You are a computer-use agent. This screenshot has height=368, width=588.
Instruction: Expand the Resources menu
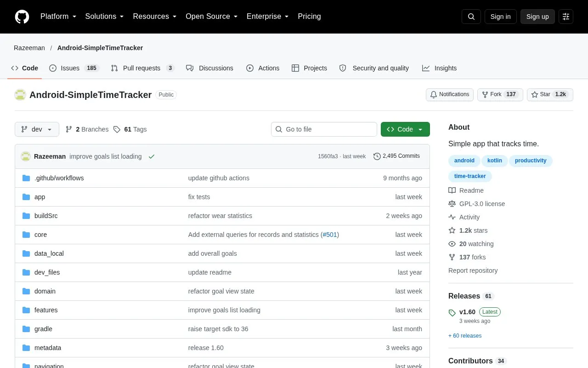pyautogui.click(x=155, y=17)
